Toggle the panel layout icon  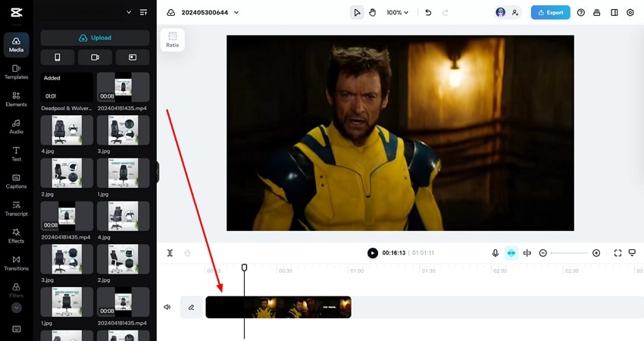click(x=614, y=12)
